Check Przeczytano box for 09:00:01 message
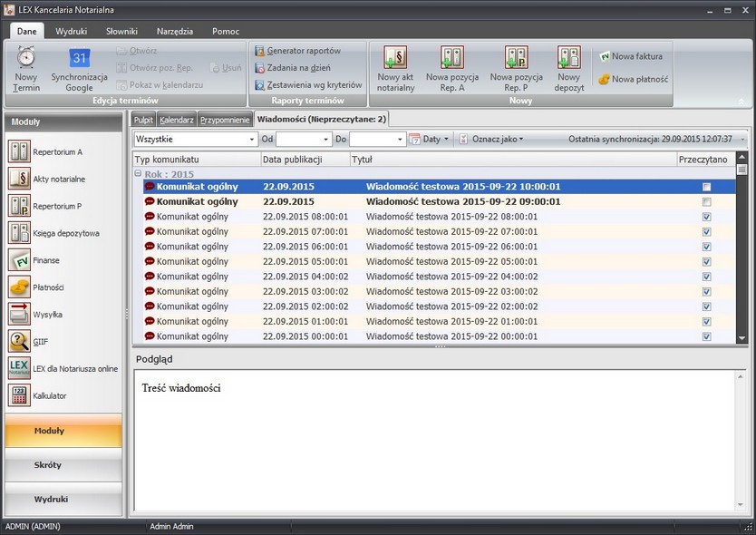The image size is (756, 535). point(706,201)
